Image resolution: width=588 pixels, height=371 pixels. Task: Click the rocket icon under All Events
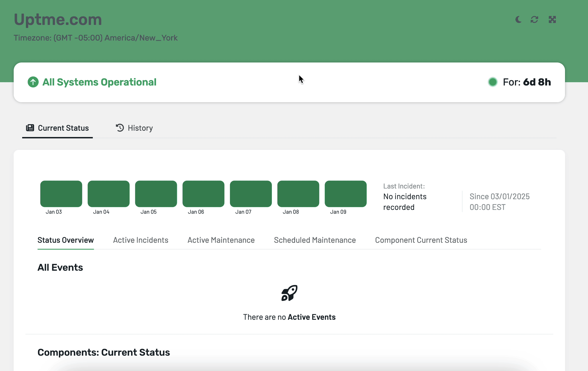(x=289, y=293)
